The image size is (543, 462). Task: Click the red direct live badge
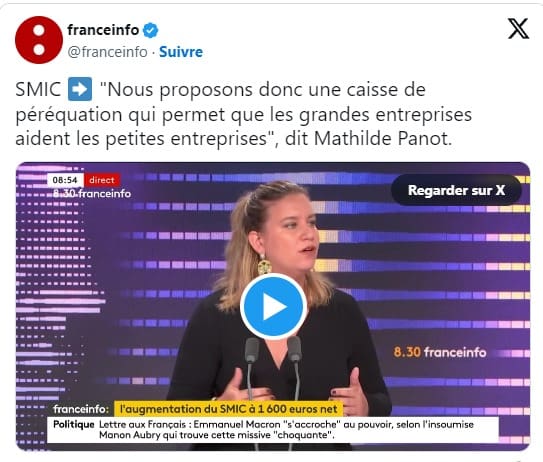[x=102, y=180]
